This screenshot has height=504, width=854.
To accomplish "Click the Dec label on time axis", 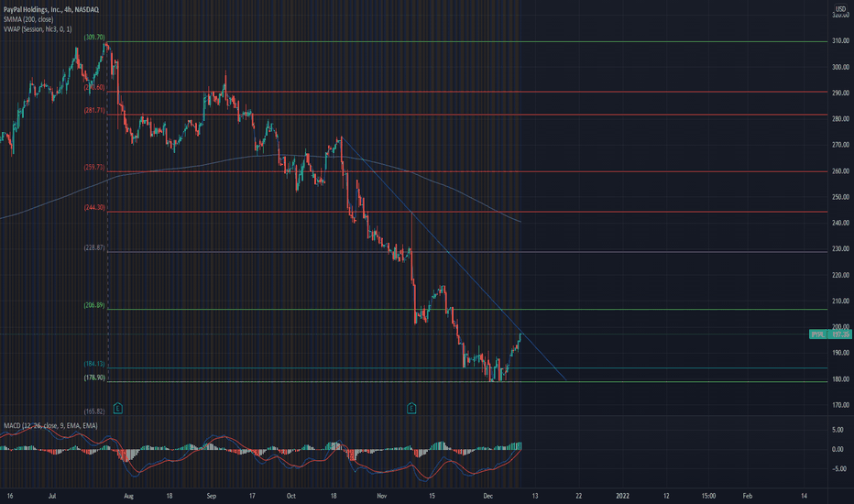I will click(488, 496).
